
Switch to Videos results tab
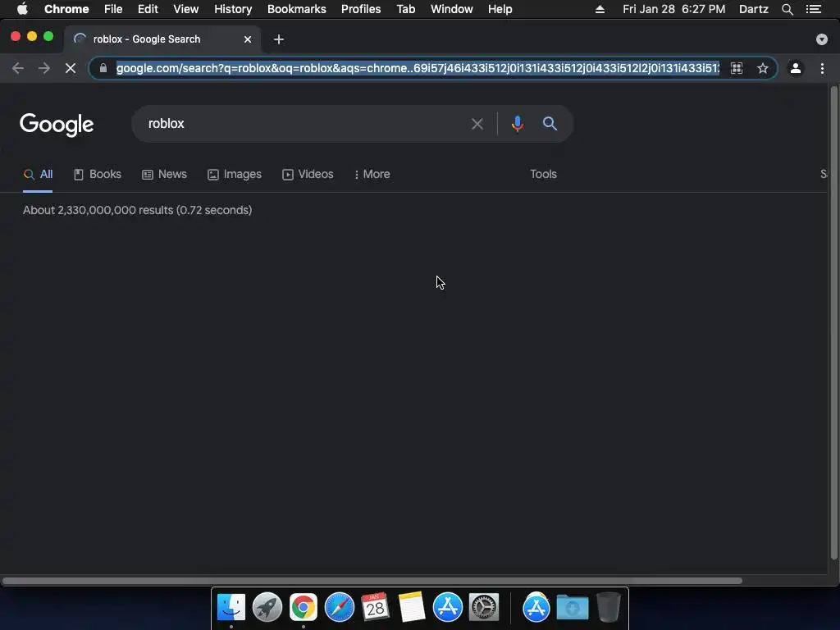coord(308,175)
